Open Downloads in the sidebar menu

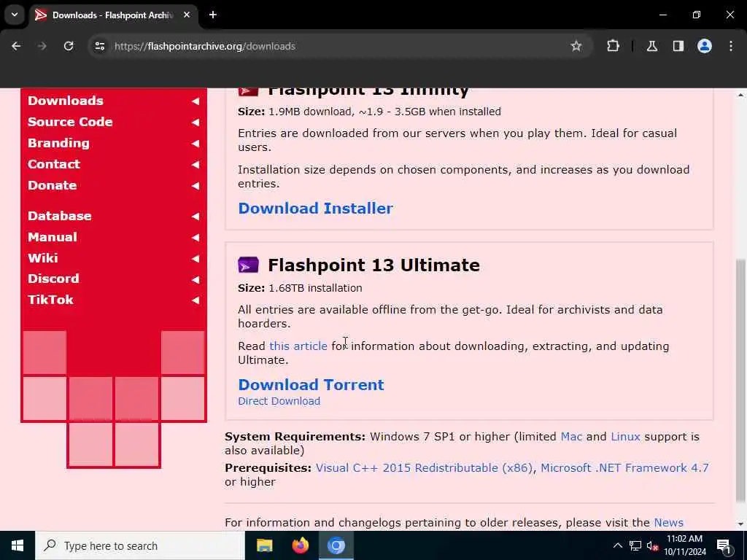[65, 101]
